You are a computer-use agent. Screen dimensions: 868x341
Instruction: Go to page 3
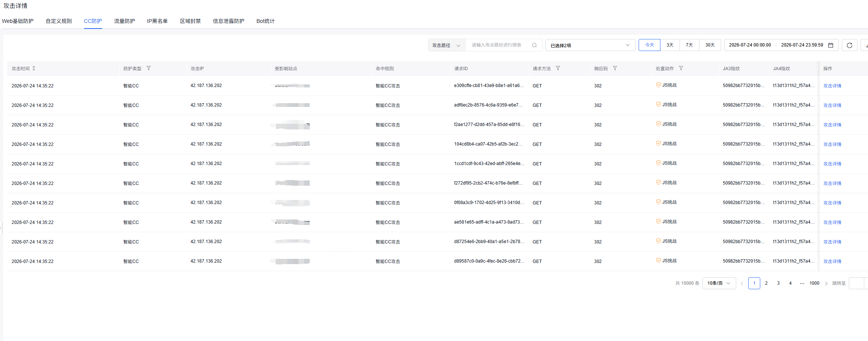[778, 283]
